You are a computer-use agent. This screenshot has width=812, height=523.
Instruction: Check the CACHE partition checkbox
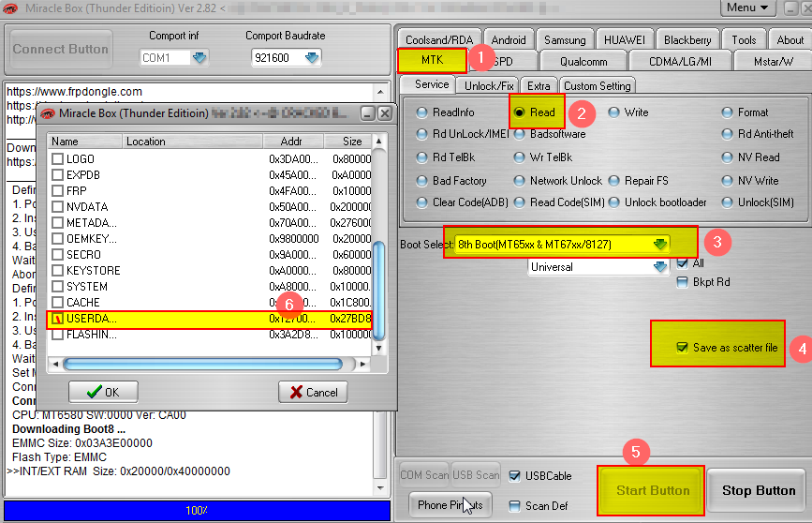(57, 302)
